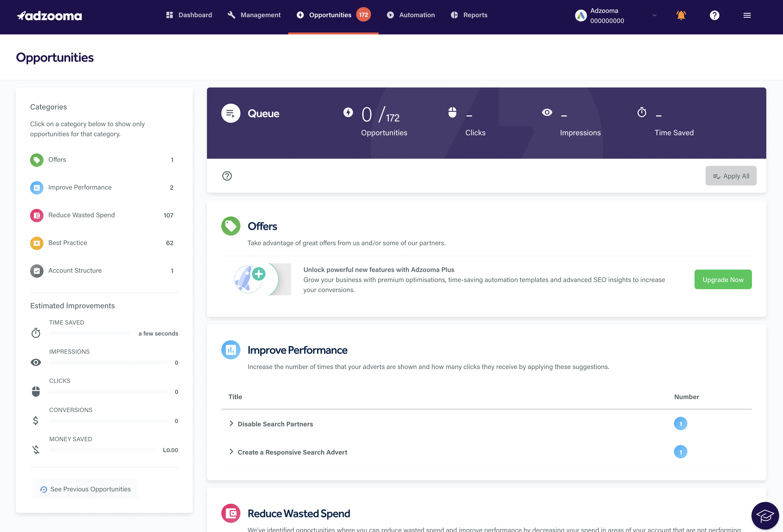Open the help circle near Apply All
The image size is (783, 532).
227,175
